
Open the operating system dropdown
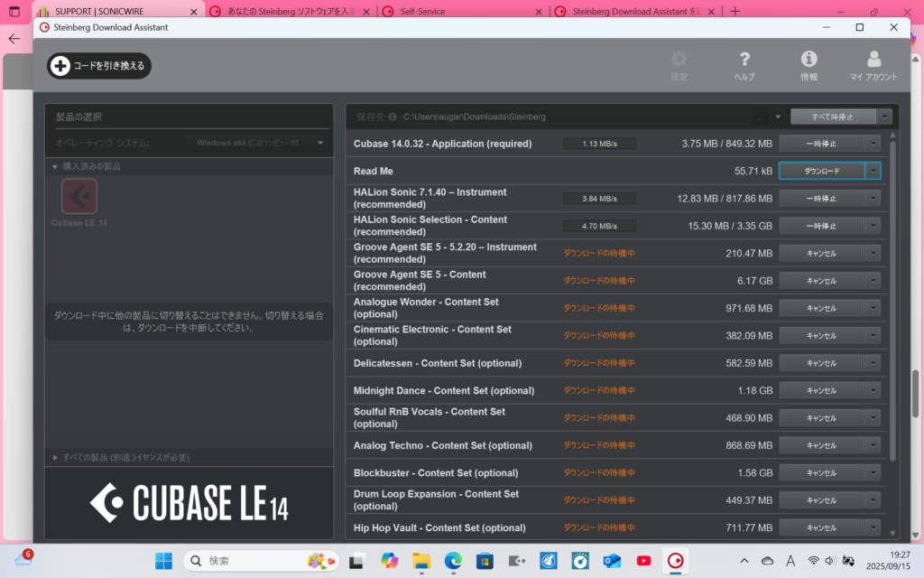click(319, 143)
